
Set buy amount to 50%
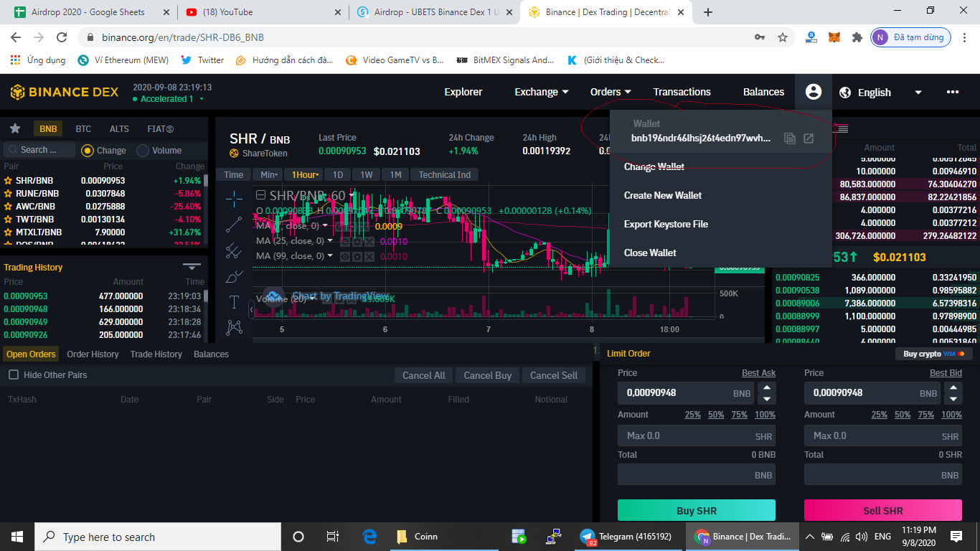[x=716, y=415]
